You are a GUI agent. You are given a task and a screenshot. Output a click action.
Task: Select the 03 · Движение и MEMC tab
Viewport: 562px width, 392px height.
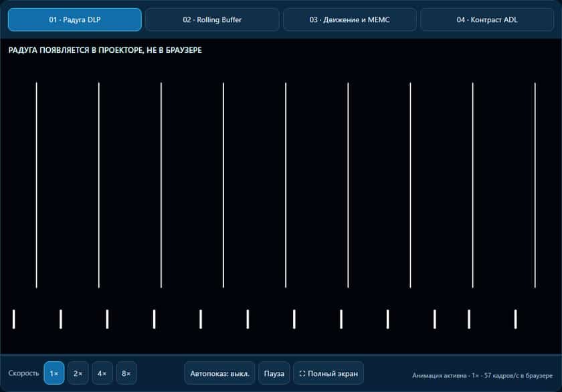pos(349,19)
